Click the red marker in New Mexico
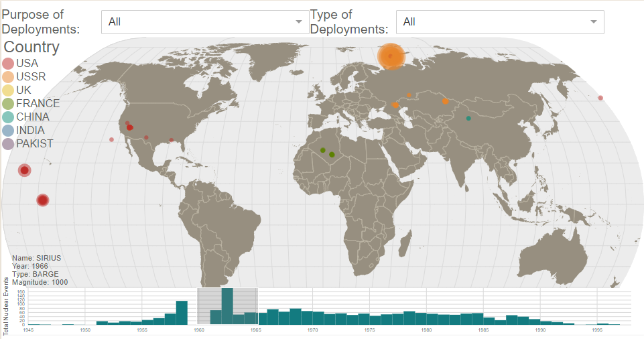Screen dimensions: 644x339 point(146,137)
